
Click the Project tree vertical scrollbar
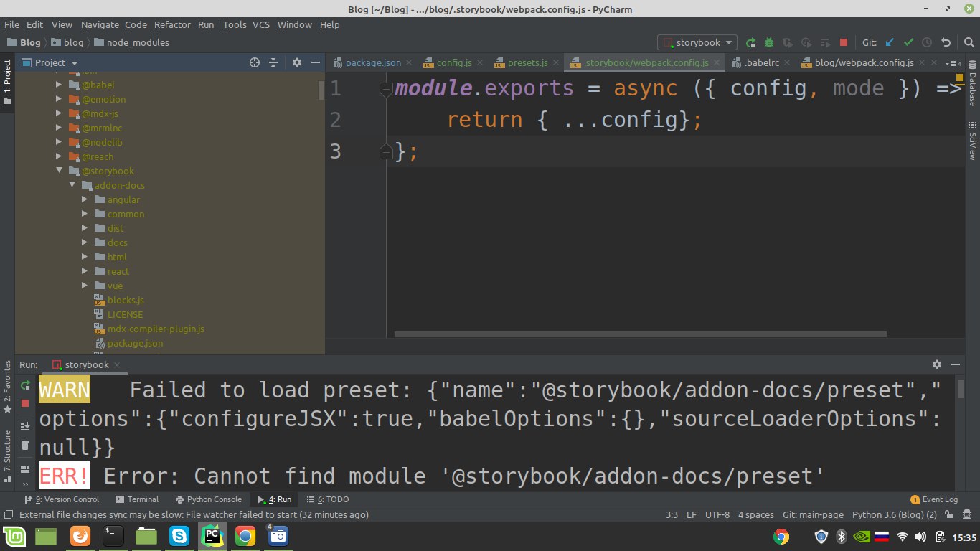pos(321,90)
